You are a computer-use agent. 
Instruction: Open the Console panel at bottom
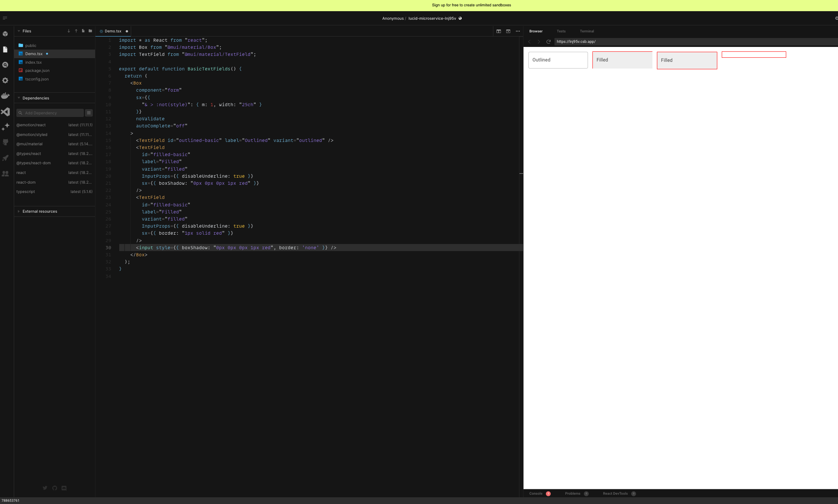coord(536,494)
